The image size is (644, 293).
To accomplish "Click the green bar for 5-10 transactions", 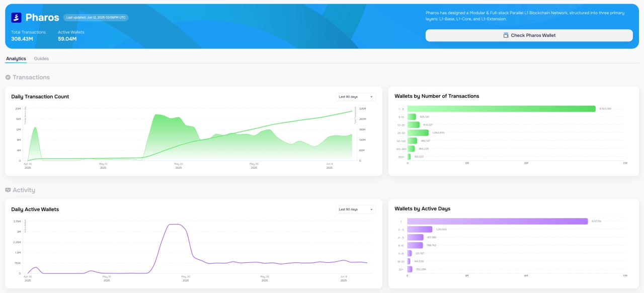I will pos(412,117).
